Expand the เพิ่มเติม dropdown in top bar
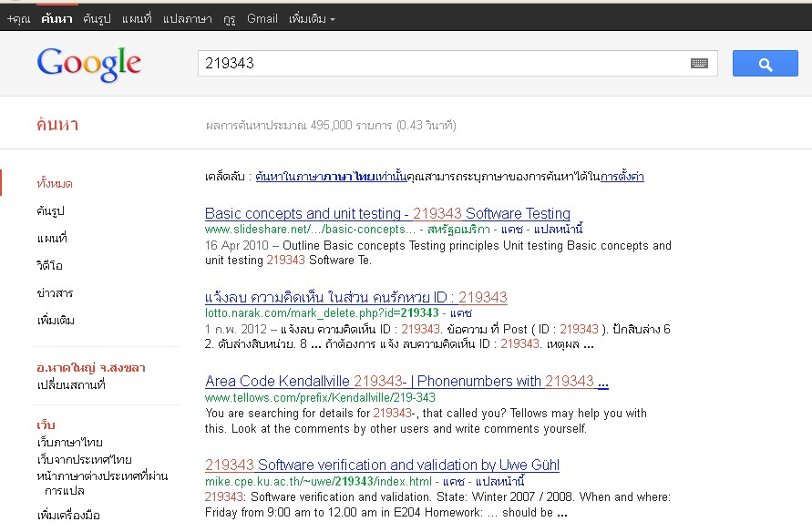This screenshot has width=812, height=532. 312,19
